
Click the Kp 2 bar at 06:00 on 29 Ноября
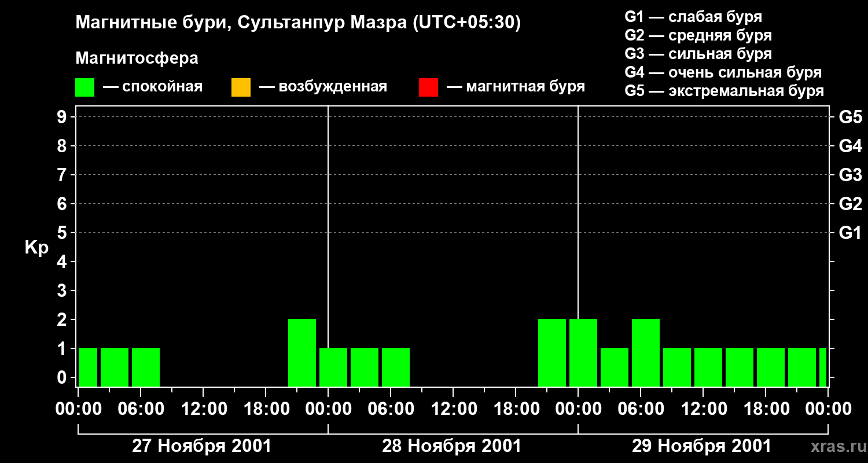point(646,352)
